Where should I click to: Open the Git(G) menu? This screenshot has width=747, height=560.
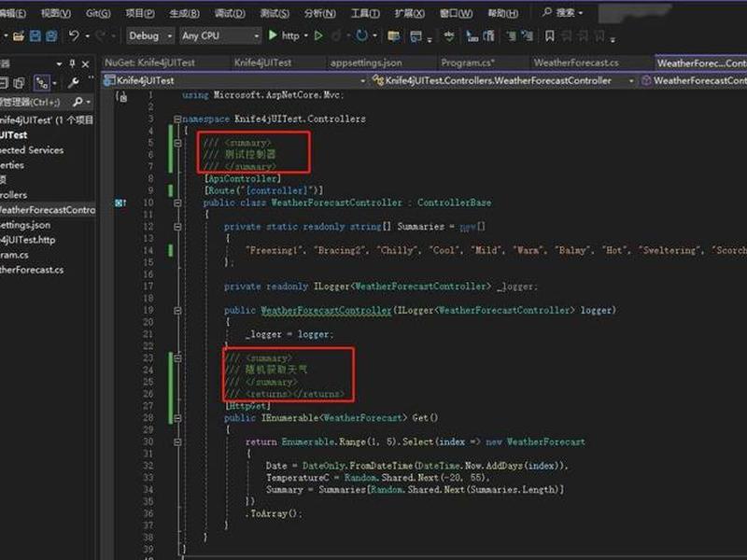tap(98, 13)
